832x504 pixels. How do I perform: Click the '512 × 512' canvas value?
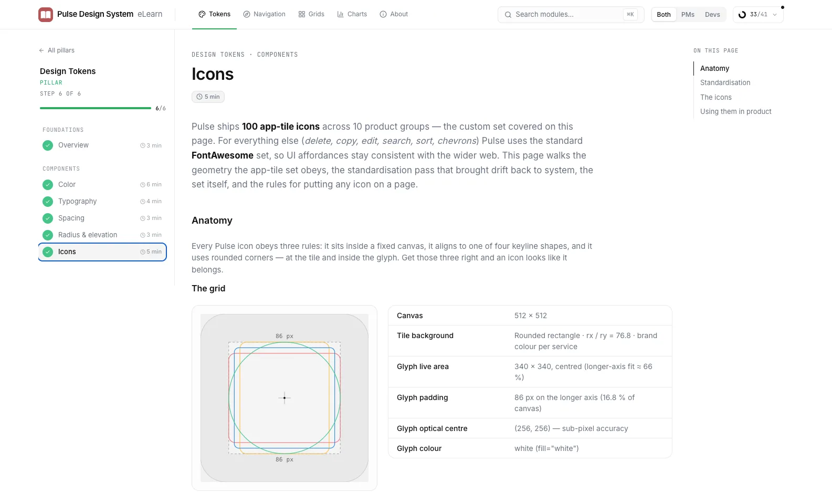point(531,316)
